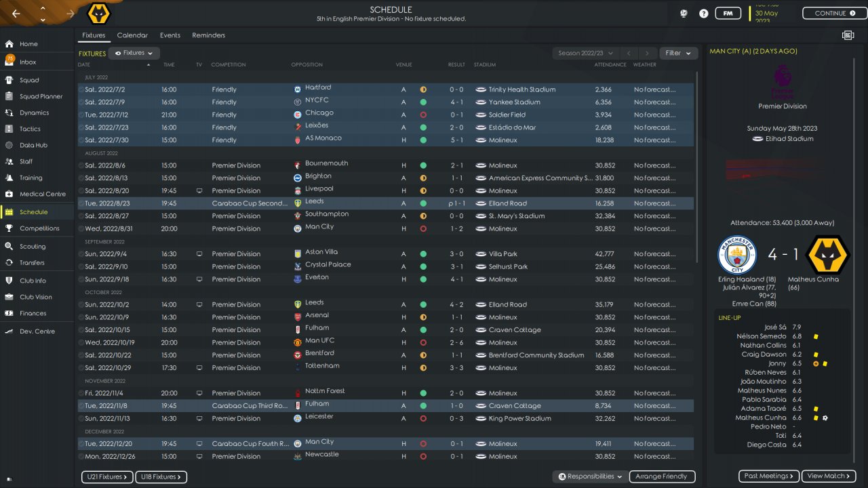
Task: Click the background selector icon below Continue
Action: (848, 35)
